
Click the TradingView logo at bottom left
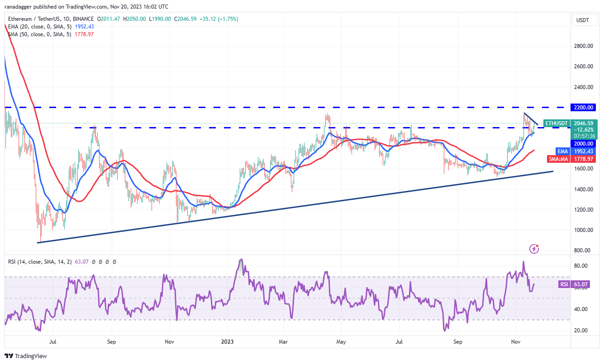(26, 356)
